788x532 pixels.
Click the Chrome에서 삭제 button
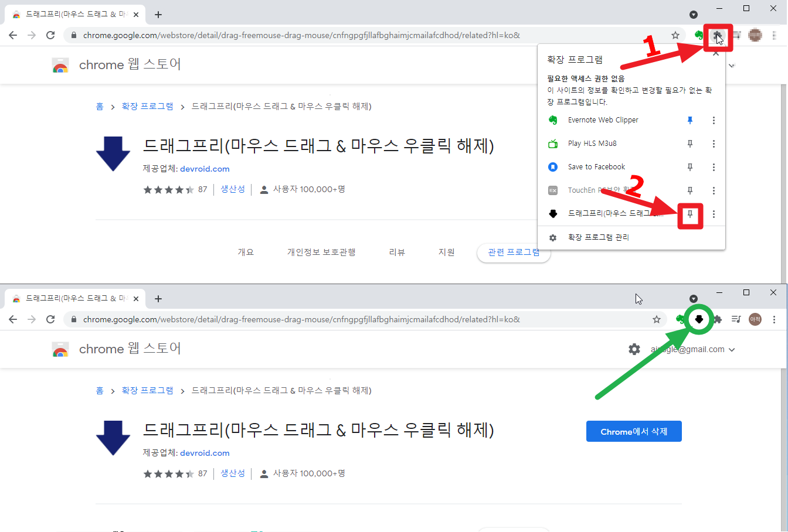click(x=634, y=431)
